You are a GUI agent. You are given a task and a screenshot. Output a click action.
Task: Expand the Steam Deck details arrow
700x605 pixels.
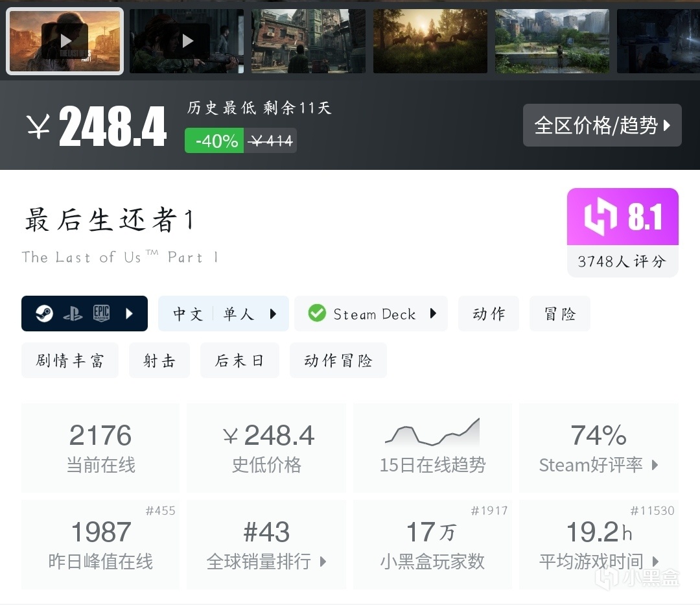point(433,313)
